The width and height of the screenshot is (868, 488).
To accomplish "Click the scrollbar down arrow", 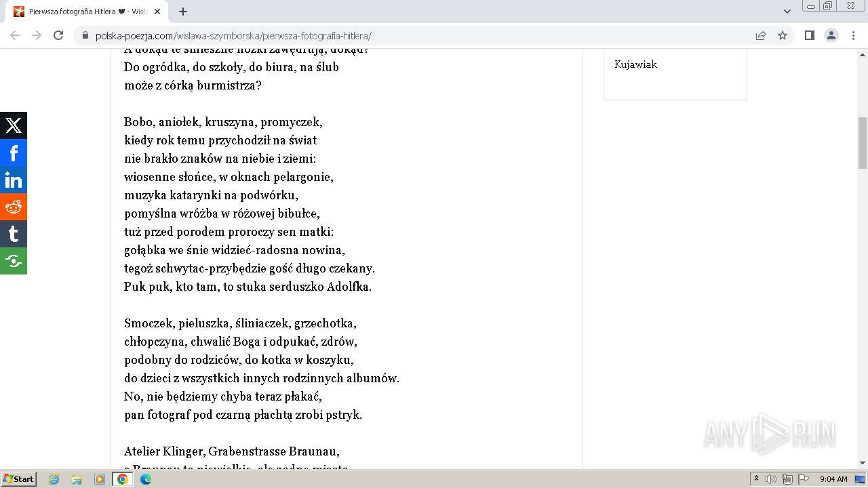I will pyautogui.click(x=863, y=463).
